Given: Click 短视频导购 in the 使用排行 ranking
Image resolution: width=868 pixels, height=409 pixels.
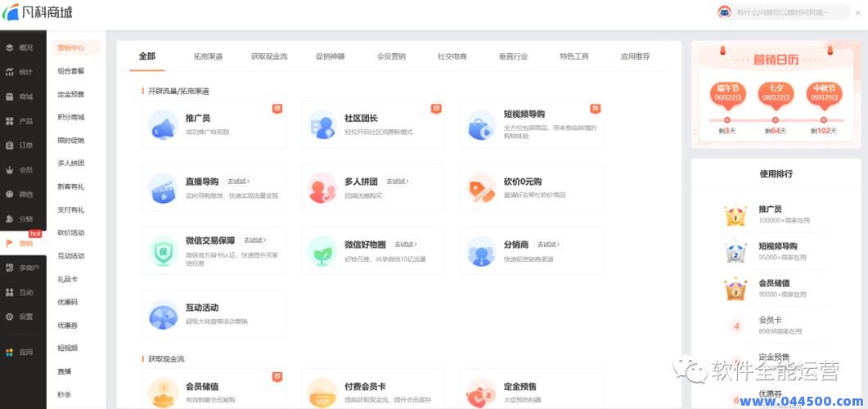Looking at the screenshot, I should 778,246.
